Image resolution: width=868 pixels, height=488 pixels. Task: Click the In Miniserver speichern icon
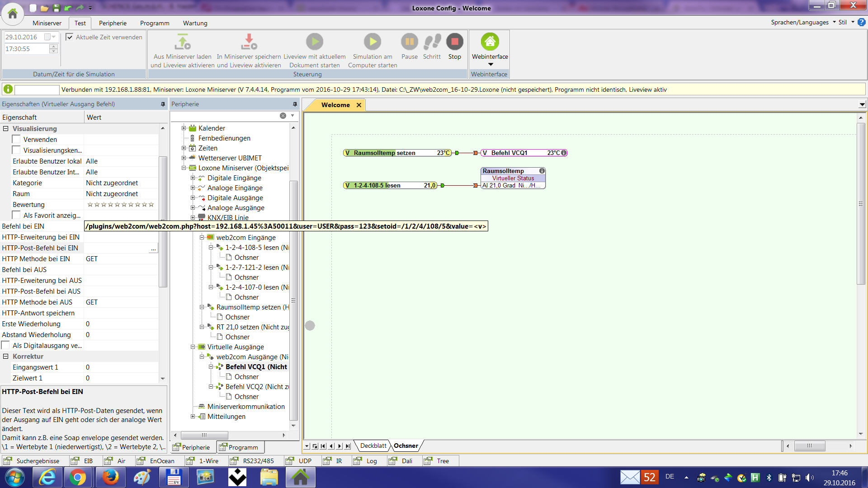pyautogui.click(x=249, y=42)
